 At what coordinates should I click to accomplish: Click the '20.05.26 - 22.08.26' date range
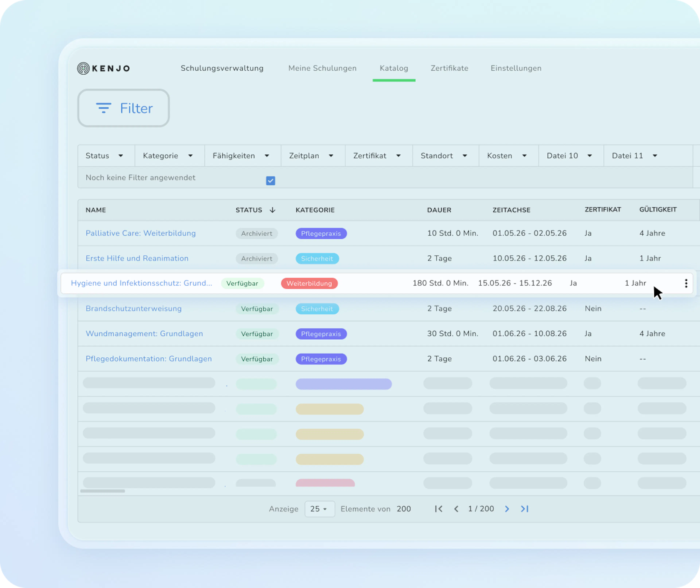tap(530, 309)
